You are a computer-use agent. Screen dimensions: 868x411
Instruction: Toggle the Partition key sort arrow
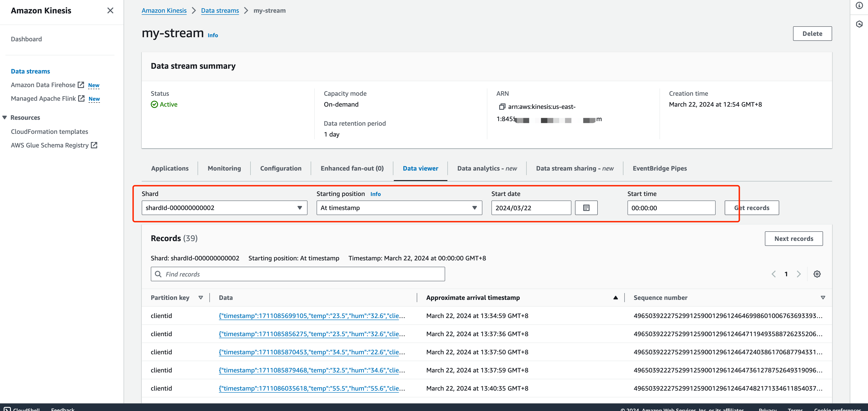click(x=201, y=298)
